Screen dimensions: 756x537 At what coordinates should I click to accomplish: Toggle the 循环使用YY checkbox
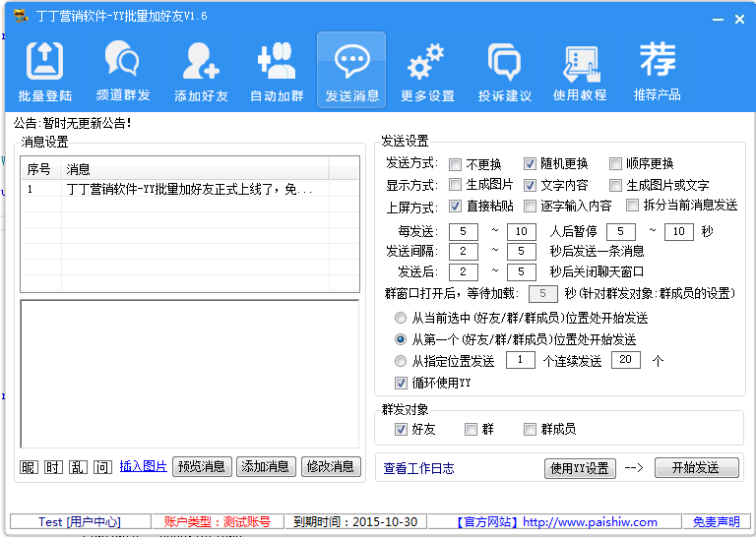401,384
